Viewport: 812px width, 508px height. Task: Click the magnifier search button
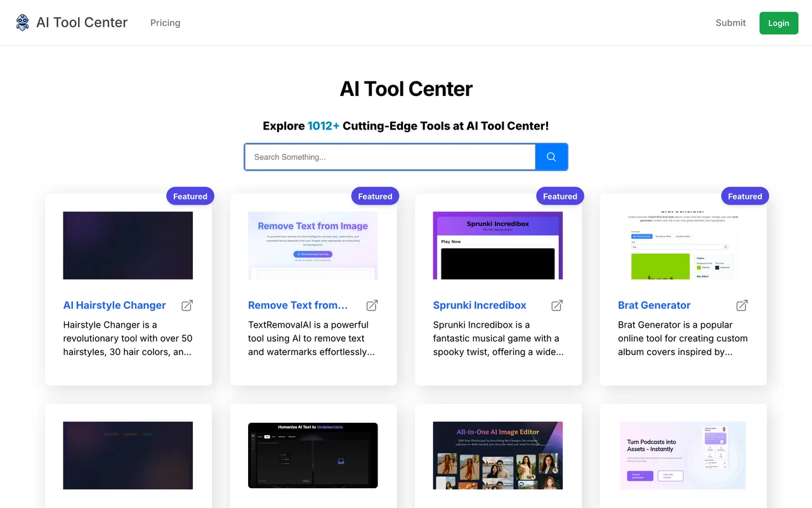click(x=551, y=157)
